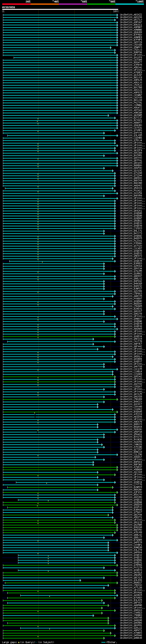Select label UniRef100_B7FMG0
This screenshot has width=146, height=644.
coord(131,35)
